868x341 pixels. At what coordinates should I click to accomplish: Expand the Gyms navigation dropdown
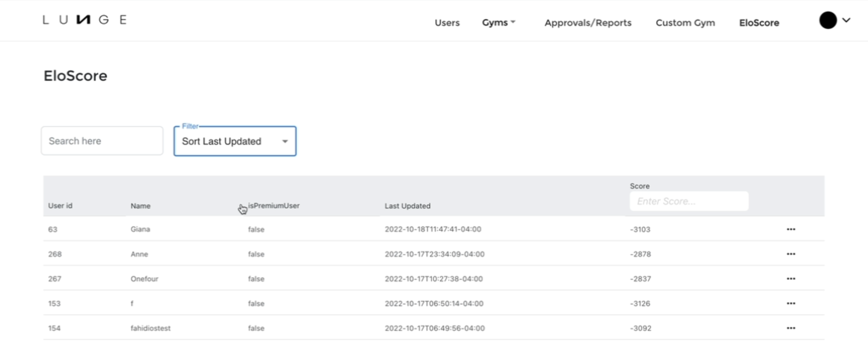(x=498, y=23)
